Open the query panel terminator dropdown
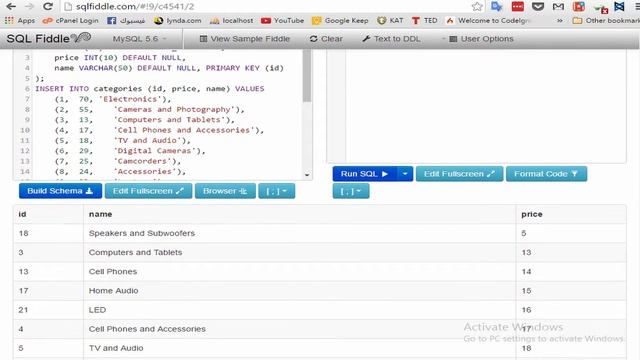The height and width of the screenshot is (360, 640). pyautogui.click(x=351, y=191)
